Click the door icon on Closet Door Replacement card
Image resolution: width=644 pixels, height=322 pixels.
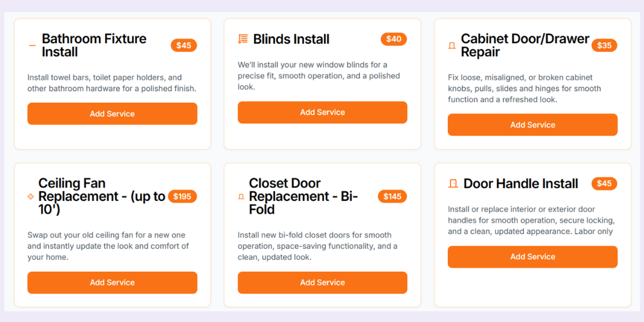click(x=241, y=196)
